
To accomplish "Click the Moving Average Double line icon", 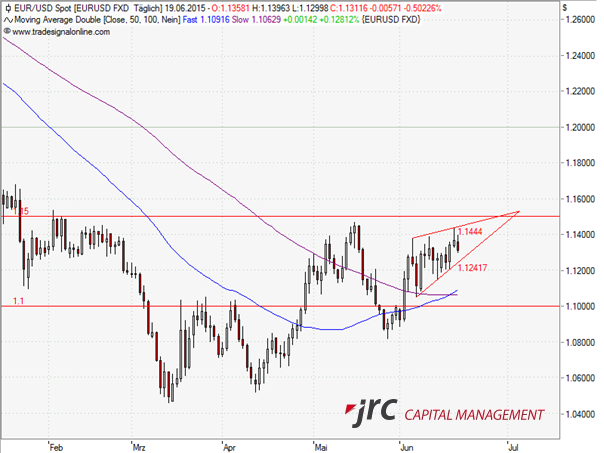I will [x=7, y=18].
